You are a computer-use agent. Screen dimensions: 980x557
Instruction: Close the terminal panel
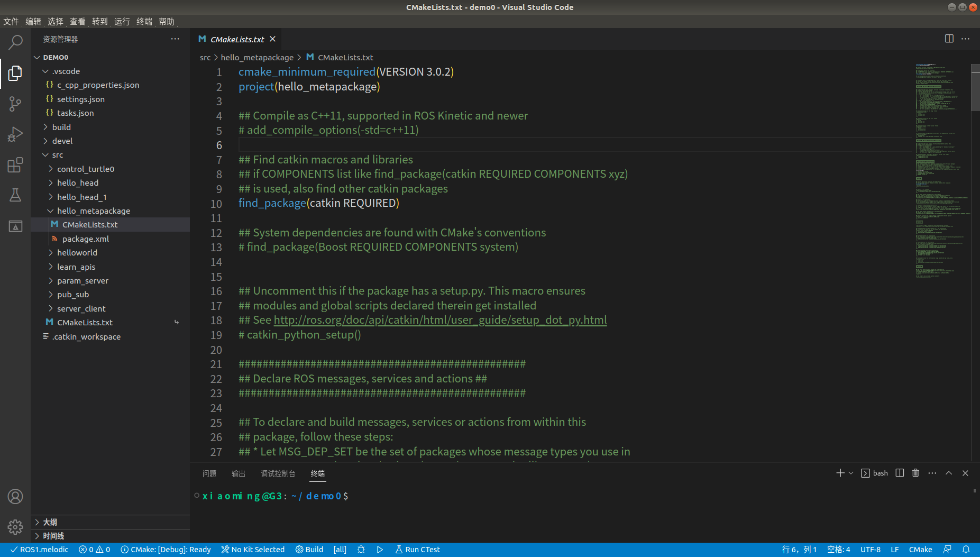(965, 473)
